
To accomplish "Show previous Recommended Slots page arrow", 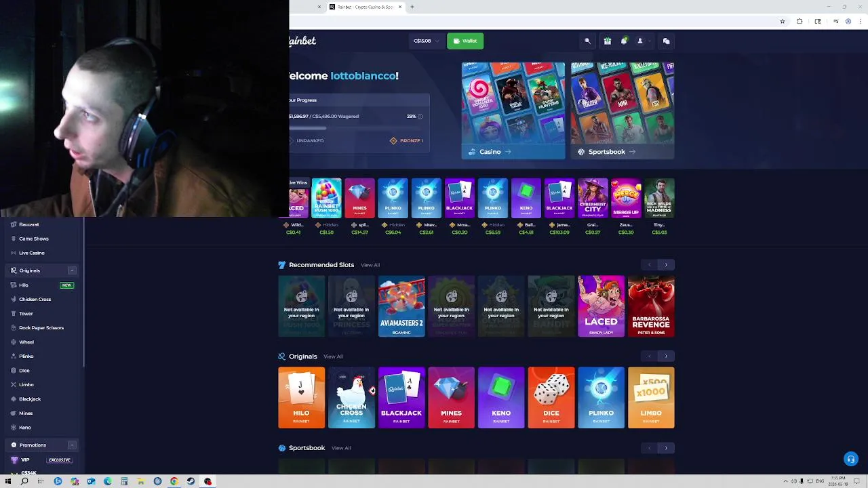I will 650,265.
